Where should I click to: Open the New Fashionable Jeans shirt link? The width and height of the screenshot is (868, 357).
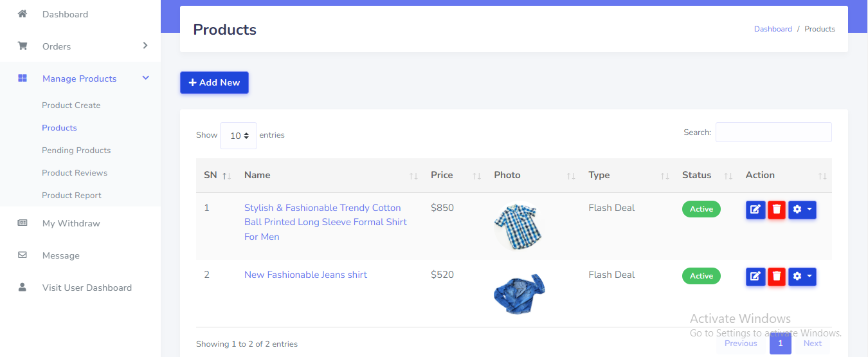[305, 275]
